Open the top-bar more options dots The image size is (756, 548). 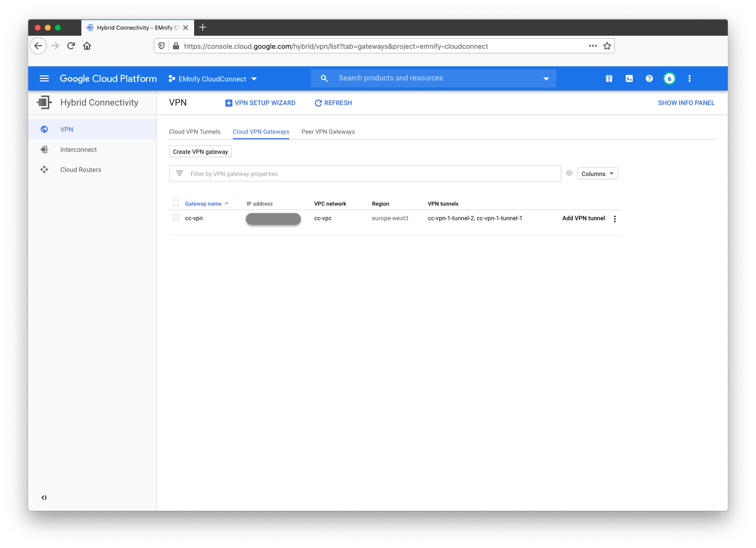690,78
